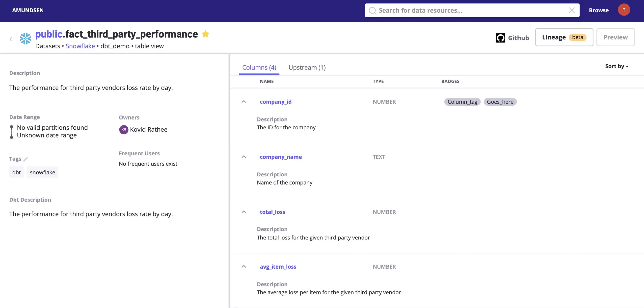This screenshot has height=308, width=644.
Task: Go back using the left arrow
Action: 11,39
